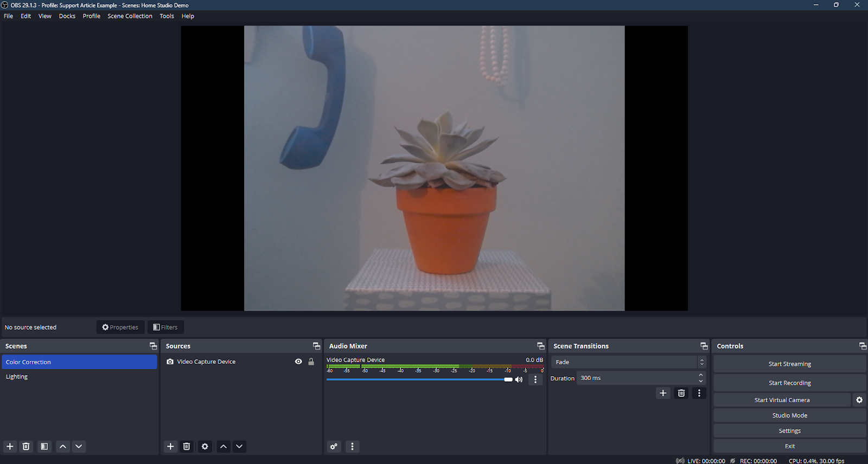Open the Fade transition dropdown
The height and width of the screenshot is (464, 868).
coord(629,362)
